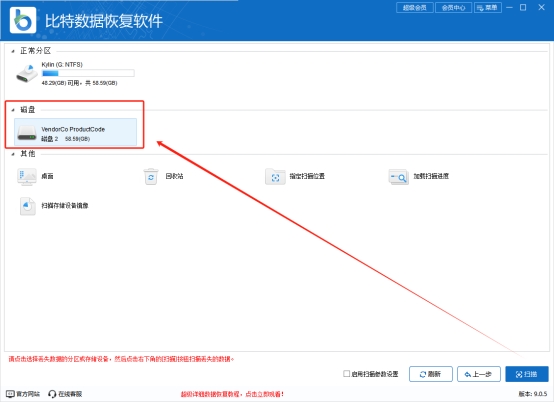Click the scan storage device image icon
This screenshot has height=402, width=554.
coord(27,206)
